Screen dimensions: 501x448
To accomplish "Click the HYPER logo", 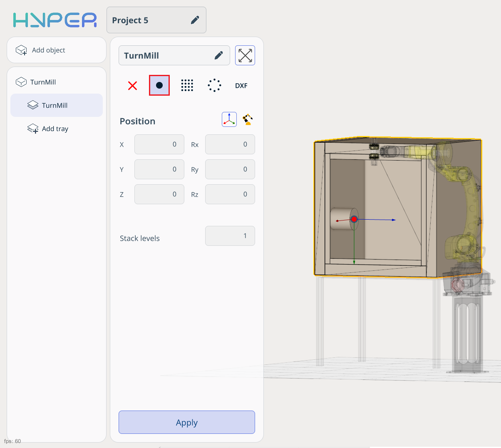I will point(55,20).
